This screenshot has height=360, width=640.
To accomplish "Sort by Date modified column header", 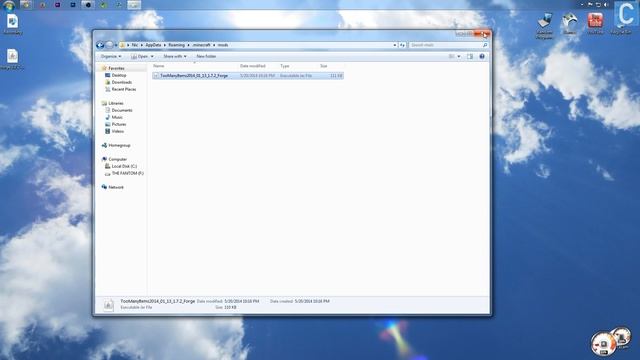I will pos(253,66).
